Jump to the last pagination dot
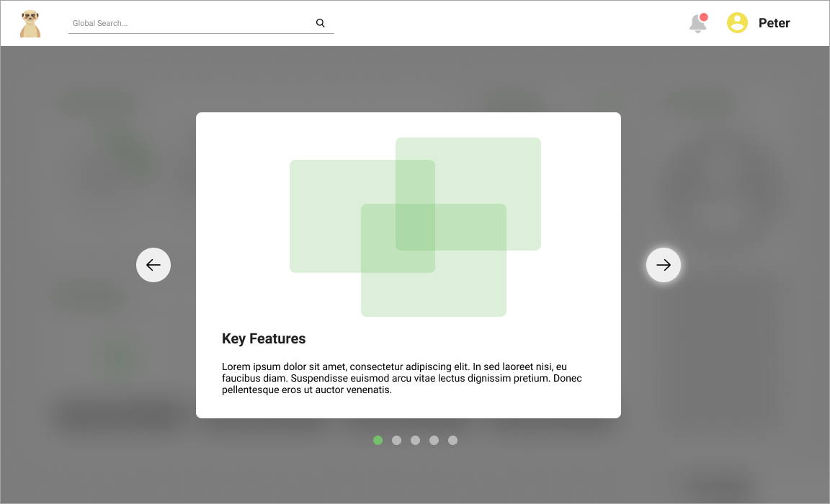Screen dimensions: 830x504 pos(452,441)
